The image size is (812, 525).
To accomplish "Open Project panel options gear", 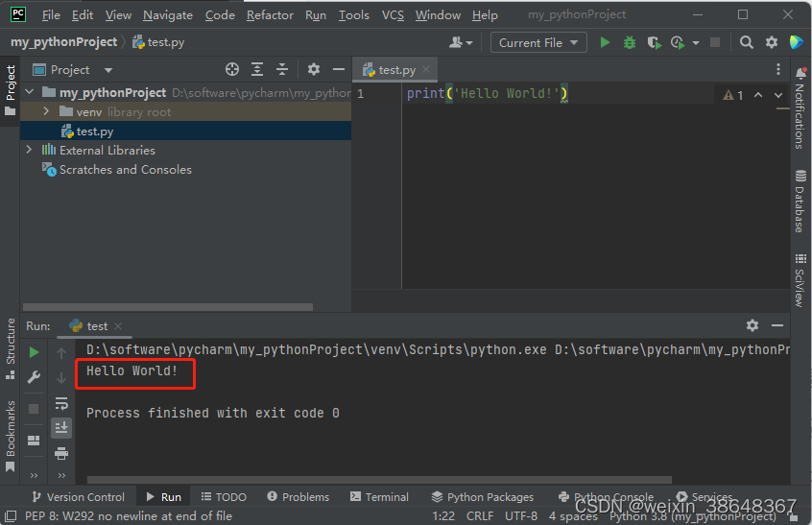I will click(313, 69).
